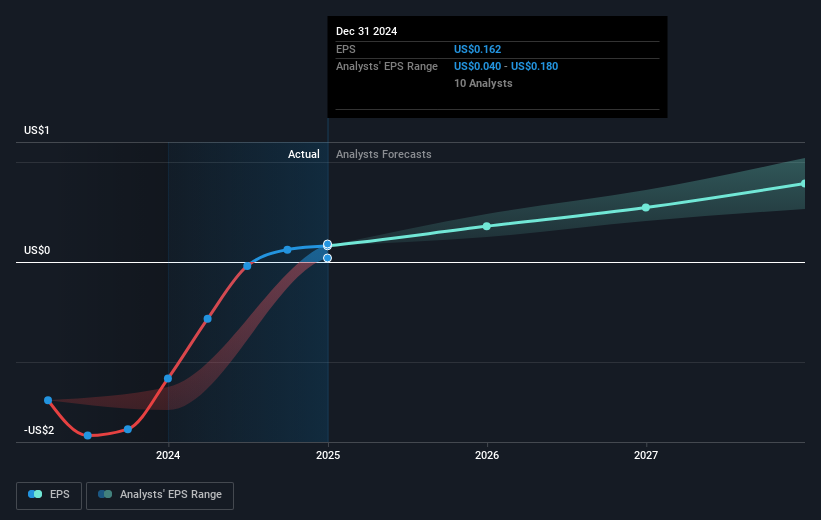Toggle the Analysts' EPS Range legend

click(x=160, y=495)
